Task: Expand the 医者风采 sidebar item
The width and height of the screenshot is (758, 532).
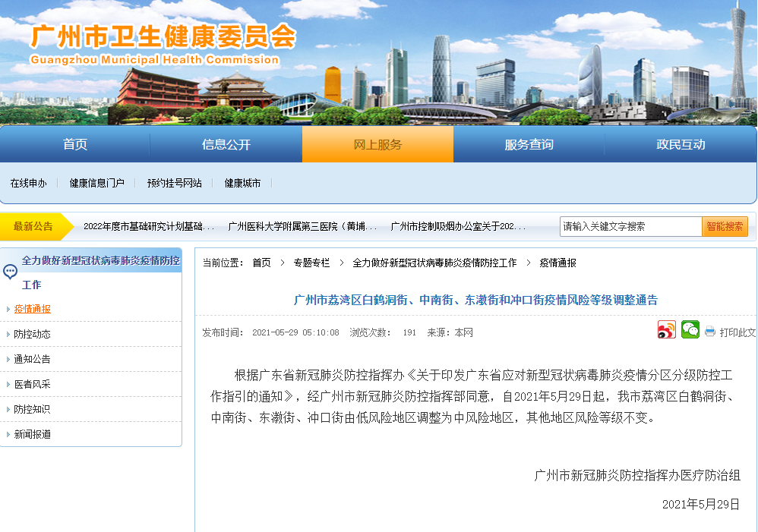Action: coord(33,384)
